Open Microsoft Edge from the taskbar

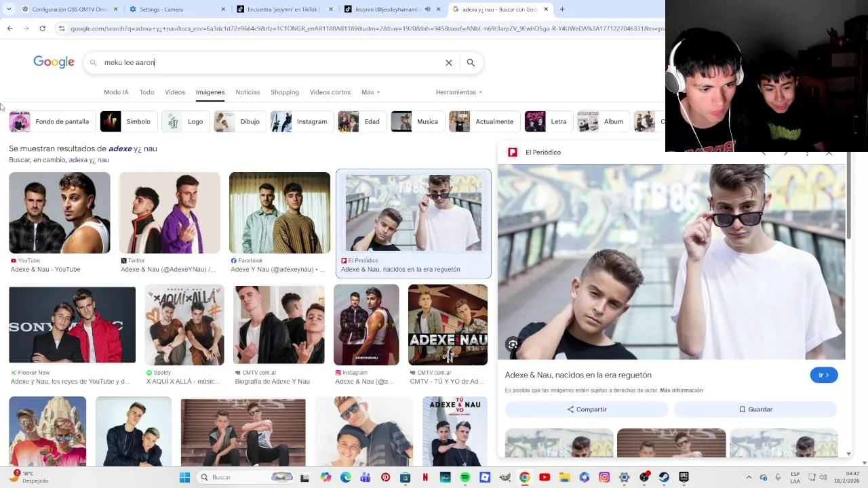click(346, 477)
